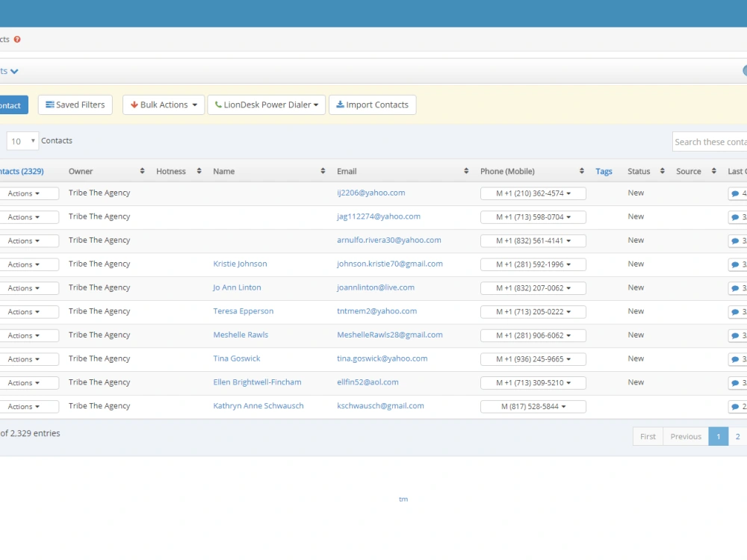Click New status in Meshelle Rawls row
This screenshot has height=560, width=747.
click(636, 335)
